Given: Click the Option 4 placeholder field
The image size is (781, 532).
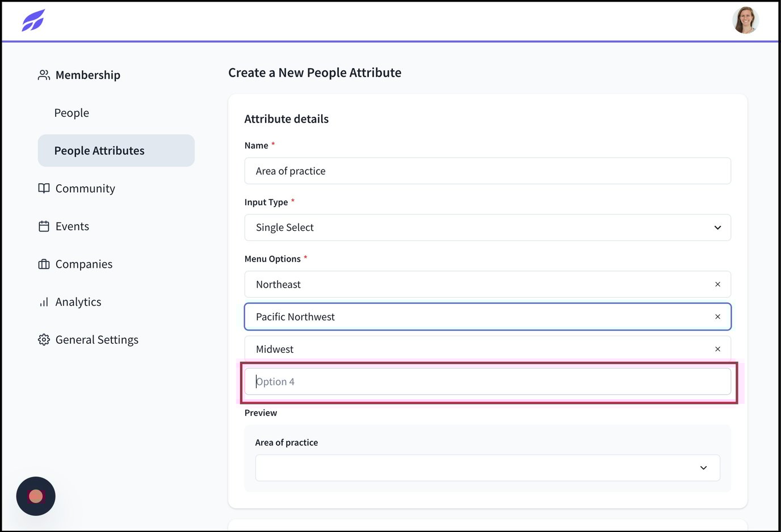Looking at the screenshot, I should pos(488,381).
